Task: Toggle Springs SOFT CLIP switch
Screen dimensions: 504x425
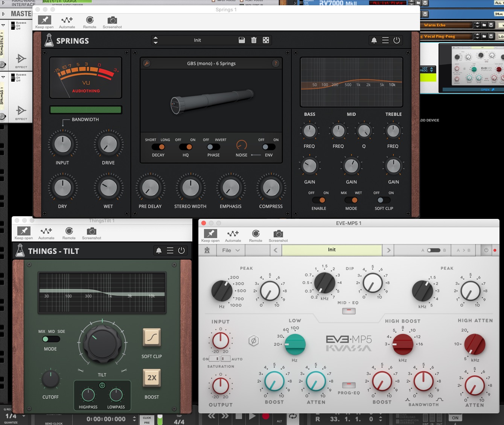Action: point(384,200)
